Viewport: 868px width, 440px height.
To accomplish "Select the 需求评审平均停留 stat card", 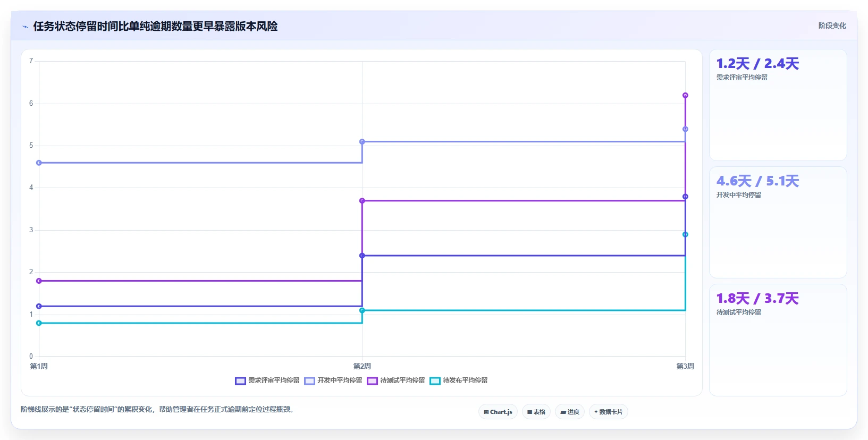I will pyautogui.click(x=778, y=105).
